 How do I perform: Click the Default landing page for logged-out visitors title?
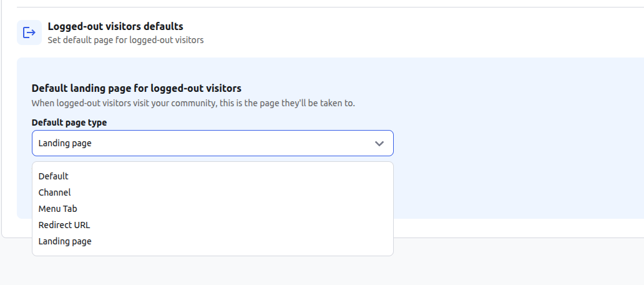point(137,88)
